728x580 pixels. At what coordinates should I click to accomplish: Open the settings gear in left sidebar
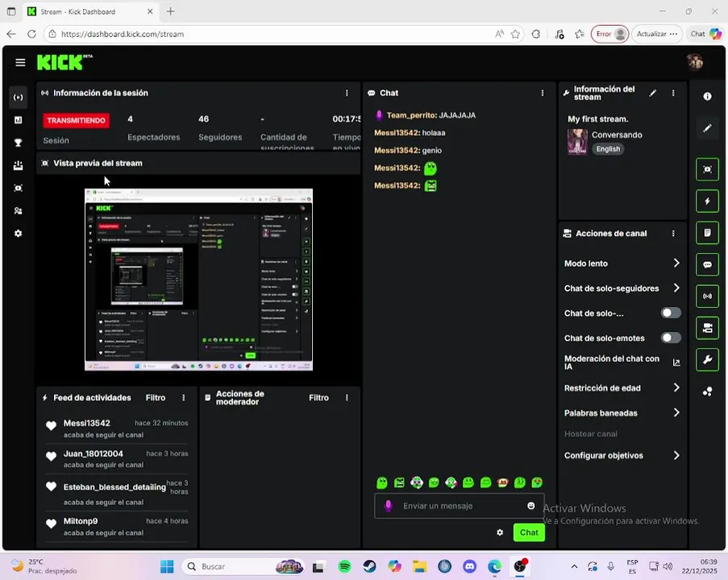point(18,234)
